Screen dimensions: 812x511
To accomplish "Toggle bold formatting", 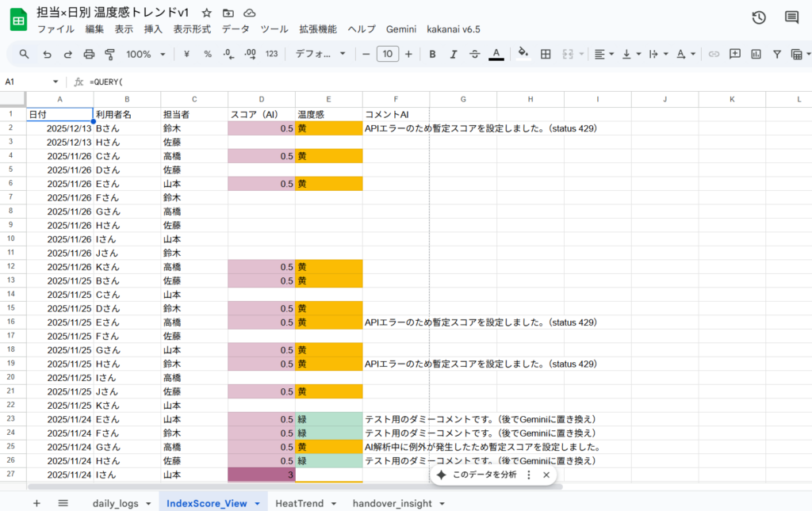I will point(432,54).
